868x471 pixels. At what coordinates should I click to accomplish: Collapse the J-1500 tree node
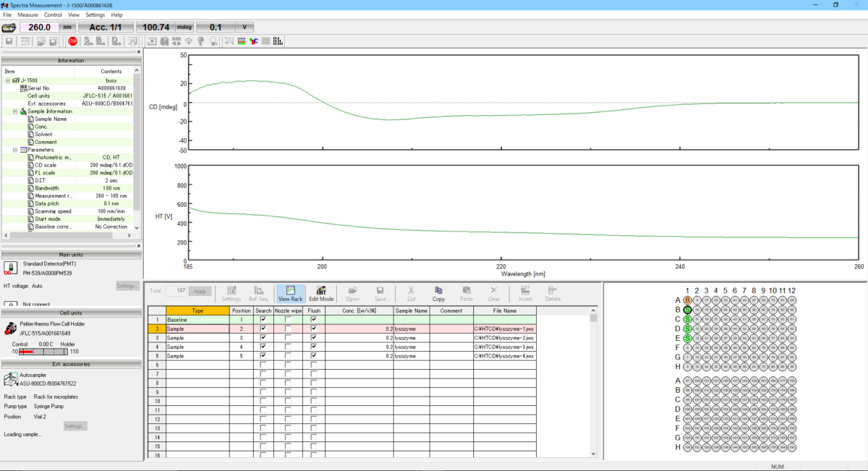8,80
